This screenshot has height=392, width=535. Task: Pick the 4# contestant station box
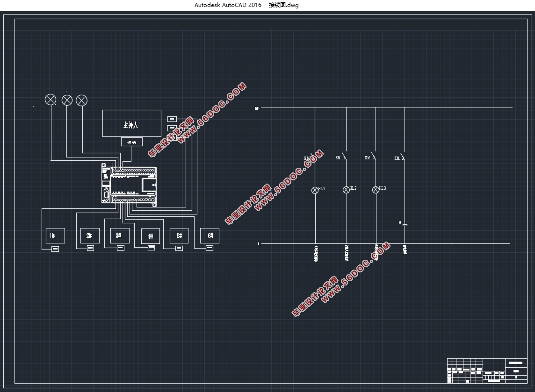pos(150,236)
